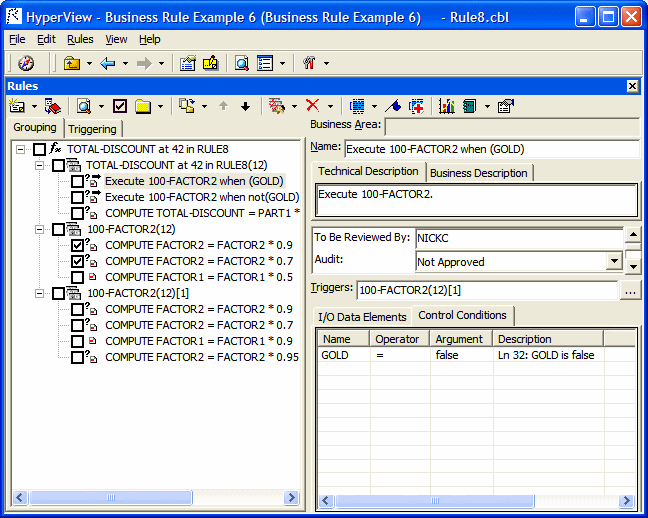Click the red X delete rule icon
The width and height of the screenshot is (648, 518).
click(x=312, y=106)
